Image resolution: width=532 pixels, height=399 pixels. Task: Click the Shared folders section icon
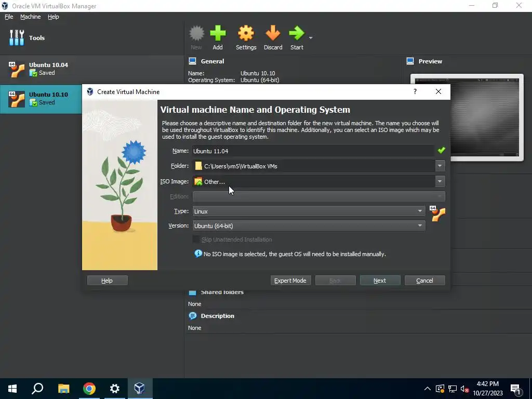point(192,292)
